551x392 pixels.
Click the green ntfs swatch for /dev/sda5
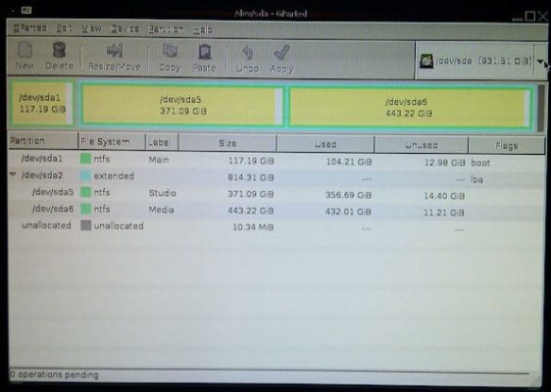point(85,192)
